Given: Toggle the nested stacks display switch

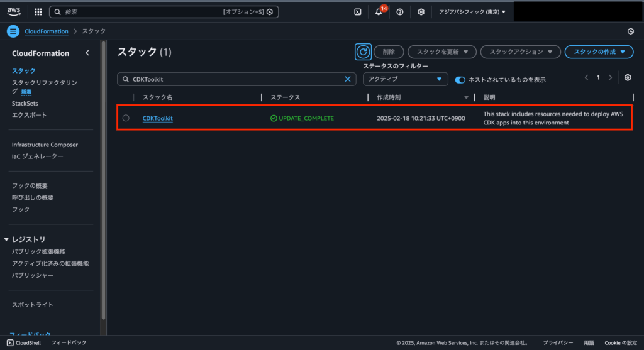Looking at the screenshot, I should tap(460, 80).
